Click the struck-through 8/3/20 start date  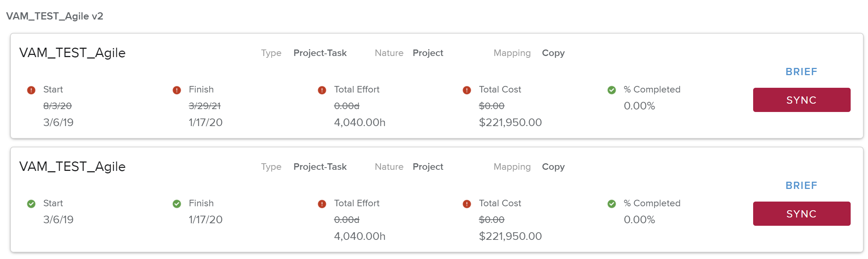pos(57,106)
